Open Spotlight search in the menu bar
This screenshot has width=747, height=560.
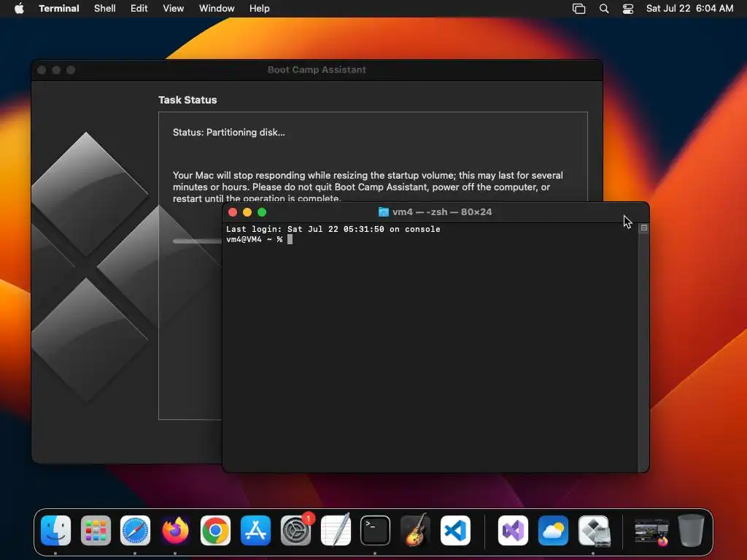pyautogui.click(x=604, y=8)
